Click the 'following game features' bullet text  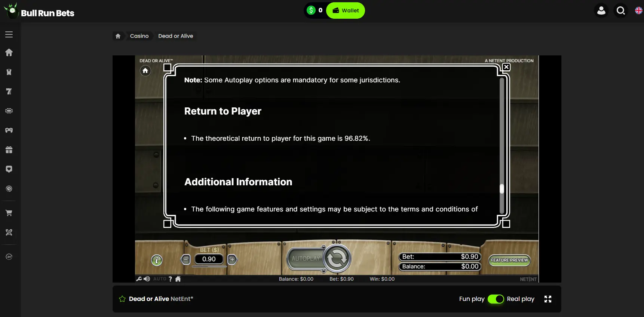click(x=334, y=209)
